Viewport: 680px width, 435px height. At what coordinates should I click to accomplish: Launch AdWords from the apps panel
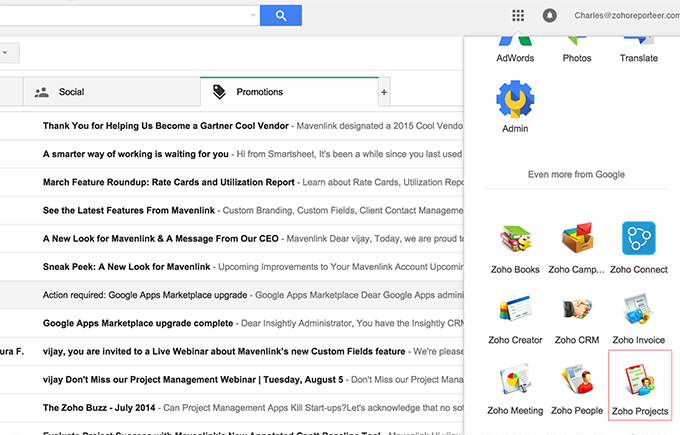coord(515,50)
